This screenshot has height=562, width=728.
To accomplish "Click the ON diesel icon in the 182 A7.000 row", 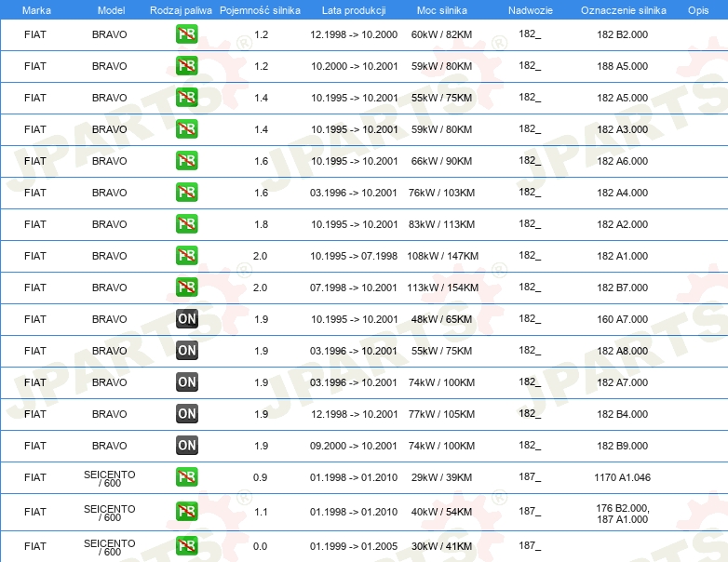I will [186, 381].
